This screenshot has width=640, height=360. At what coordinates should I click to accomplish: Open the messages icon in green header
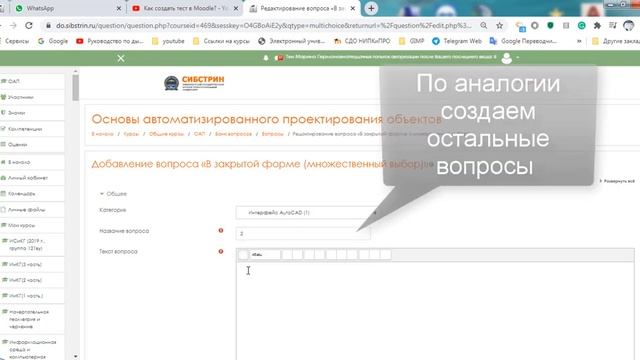[279, 58]
